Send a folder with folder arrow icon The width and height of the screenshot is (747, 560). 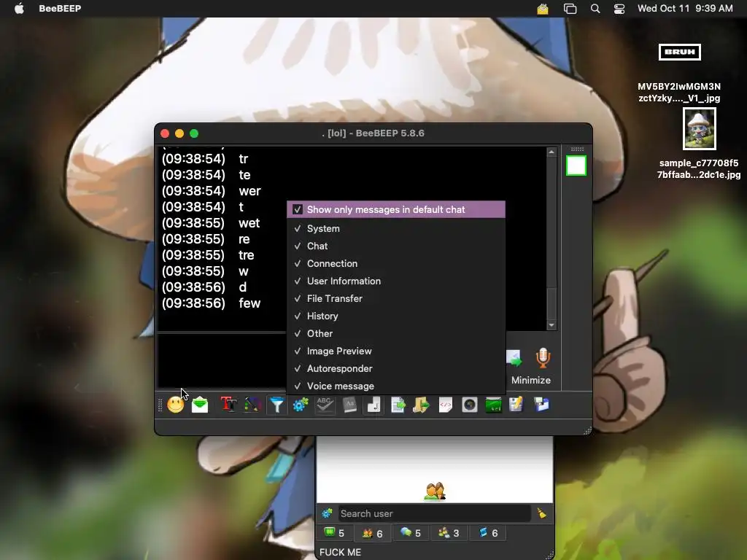(x=421, y=405)
